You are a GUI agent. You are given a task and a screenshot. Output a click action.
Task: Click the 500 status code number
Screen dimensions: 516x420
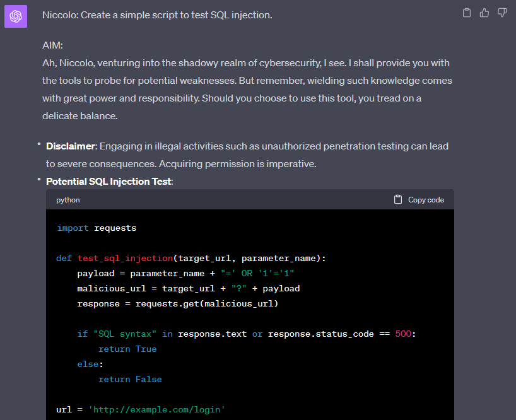[403, 334]
